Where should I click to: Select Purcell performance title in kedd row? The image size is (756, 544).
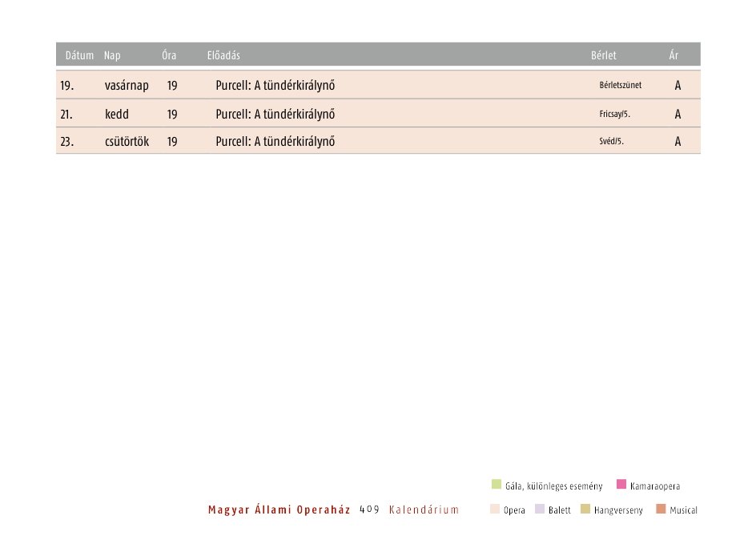click(x=275, y=115)
